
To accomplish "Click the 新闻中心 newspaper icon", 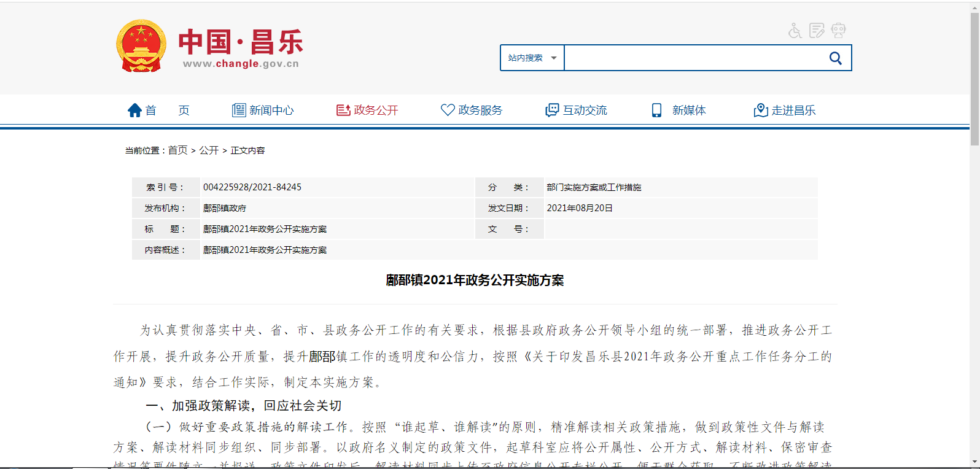I will [239, 110].
